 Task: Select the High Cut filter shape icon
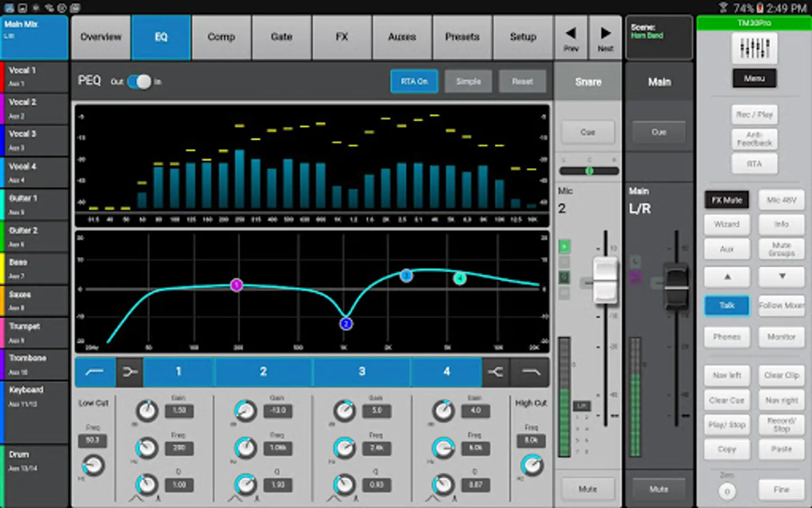(x=531, y=371)
